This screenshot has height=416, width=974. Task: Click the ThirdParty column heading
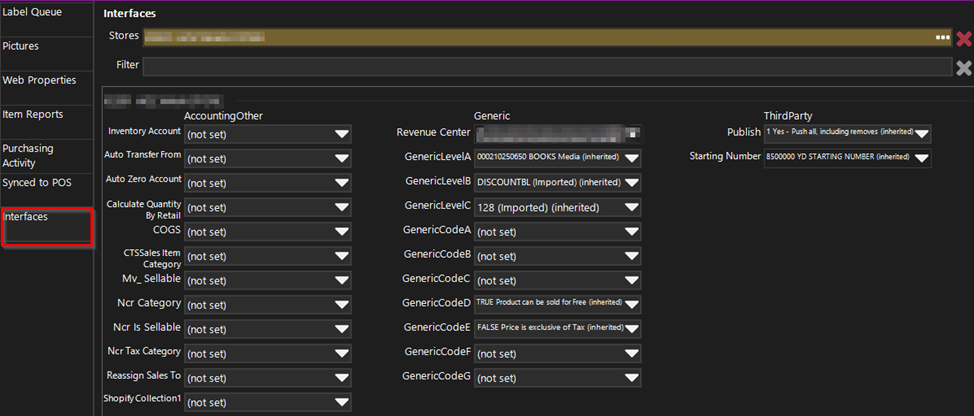point(788,116)
